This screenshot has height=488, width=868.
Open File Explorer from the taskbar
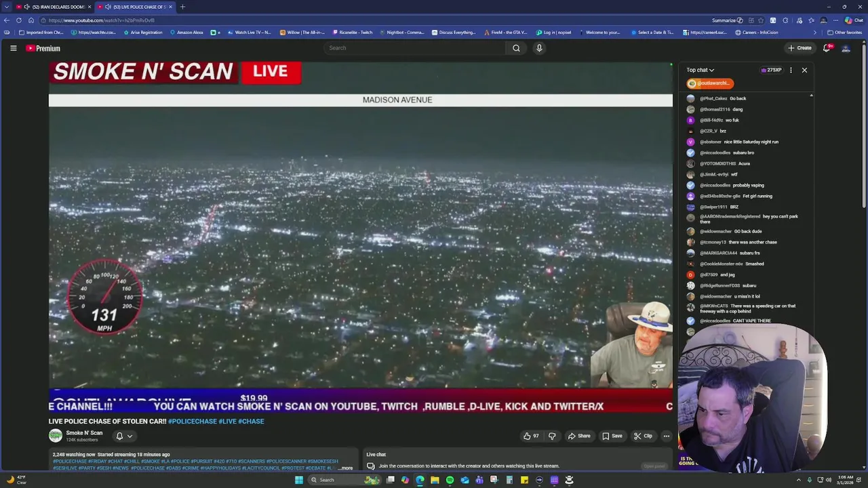click(435, 480)
